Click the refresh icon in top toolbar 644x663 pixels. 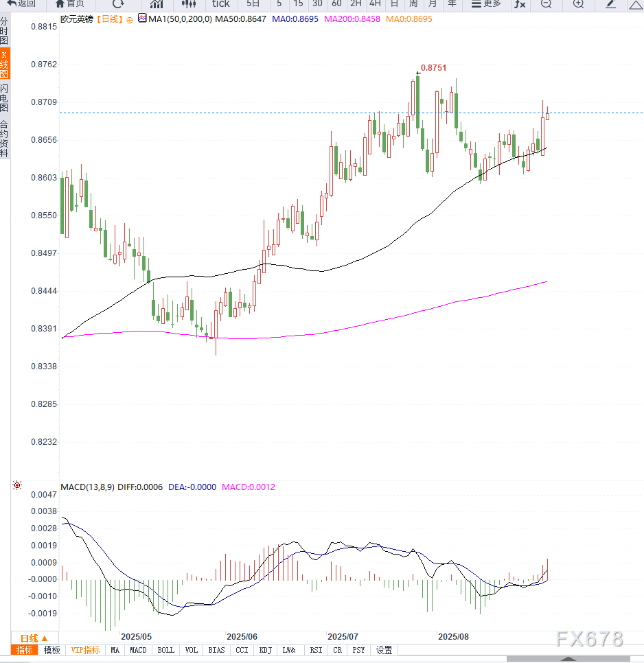coord(118,4)
